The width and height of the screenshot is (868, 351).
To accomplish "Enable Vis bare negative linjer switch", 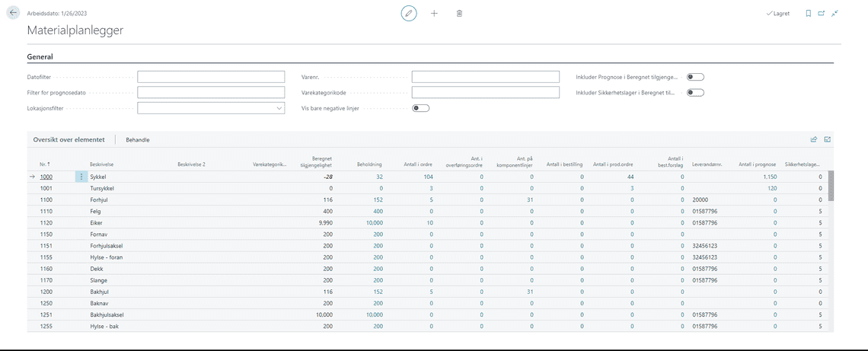I will 421,108.
